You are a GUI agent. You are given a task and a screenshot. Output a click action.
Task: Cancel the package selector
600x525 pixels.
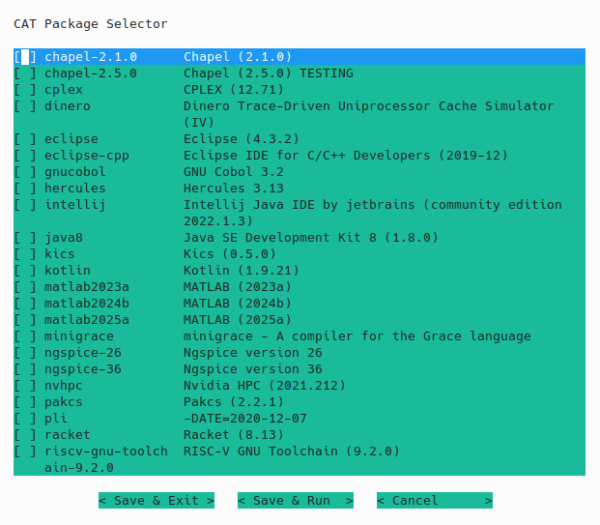(x=435, y=501)
